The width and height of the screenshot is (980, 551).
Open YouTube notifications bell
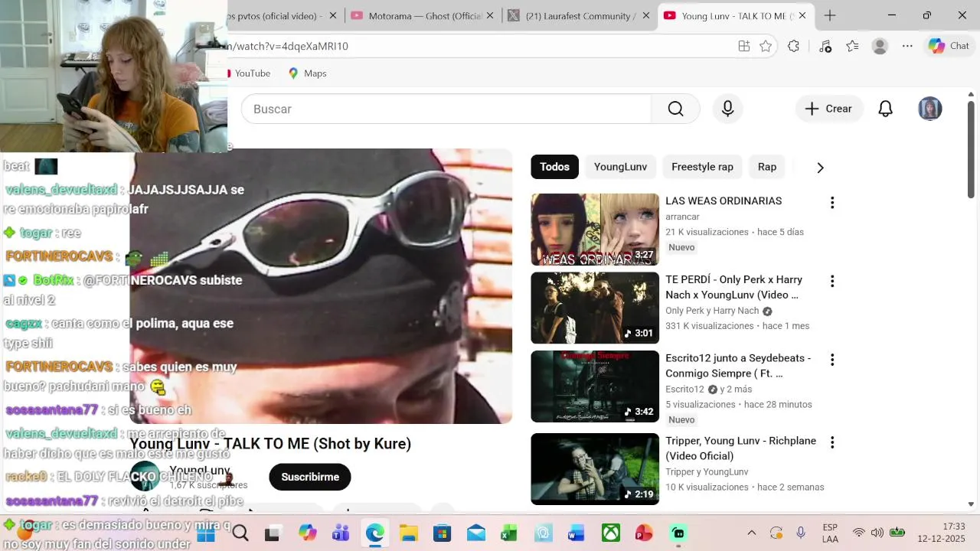point(885,109)
